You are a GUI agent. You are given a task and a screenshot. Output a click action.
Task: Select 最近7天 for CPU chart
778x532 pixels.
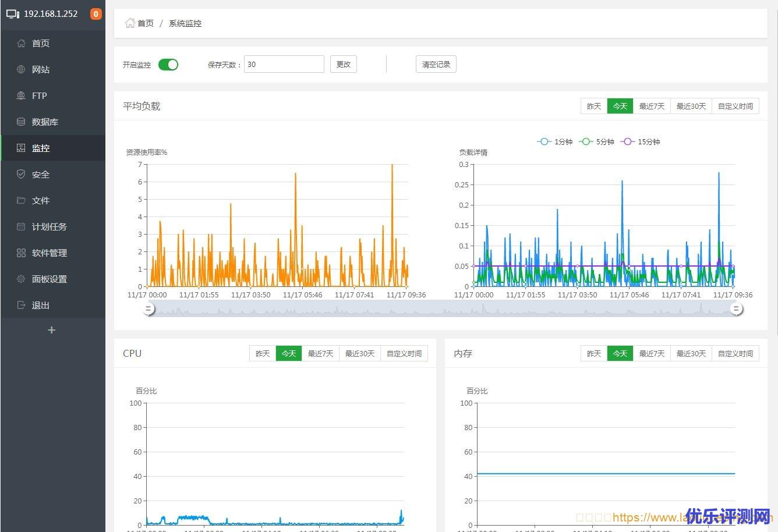[320, 353]
